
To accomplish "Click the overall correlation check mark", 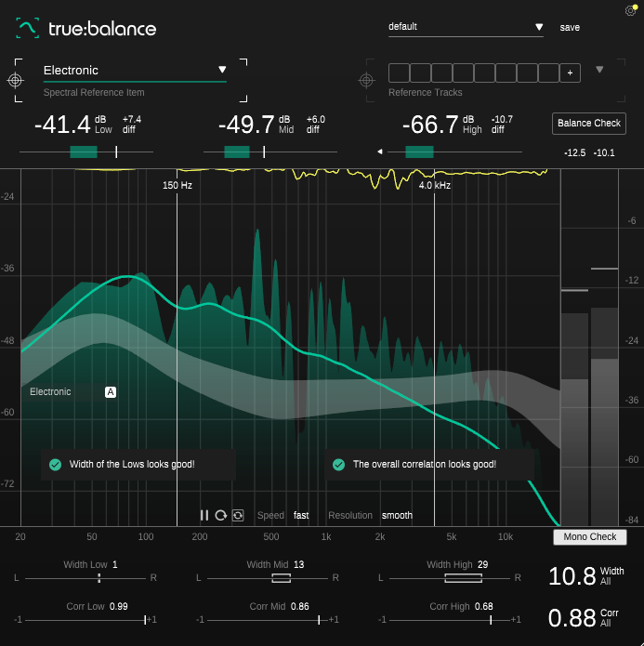I will point(339,464).
